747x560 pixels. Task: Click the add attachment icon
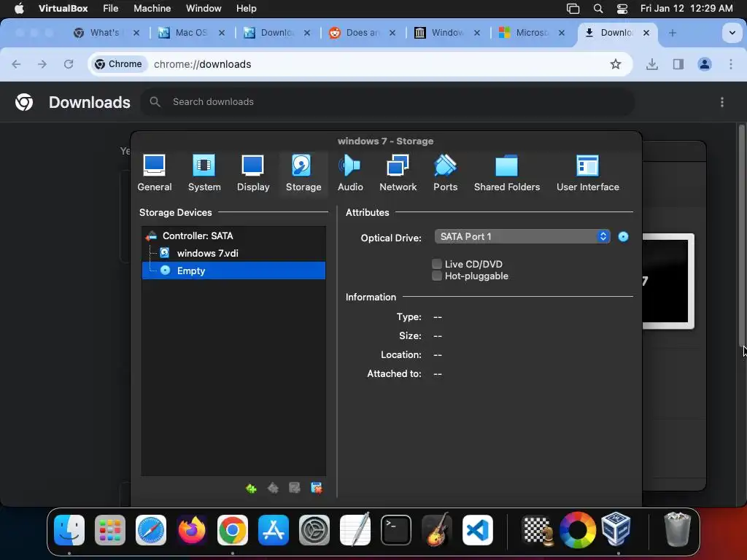pyautogui.click(x=295, y=488)
